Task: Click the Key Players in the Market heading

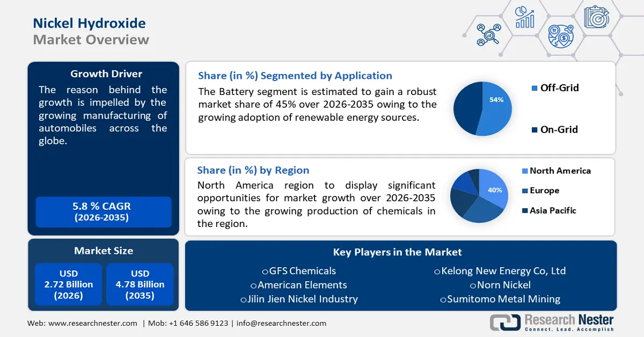Action: coord(398,252)
